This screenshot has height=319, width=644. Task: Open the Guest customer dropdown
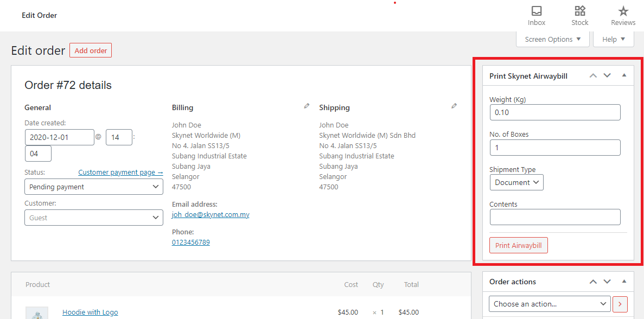tap(93, 217)
